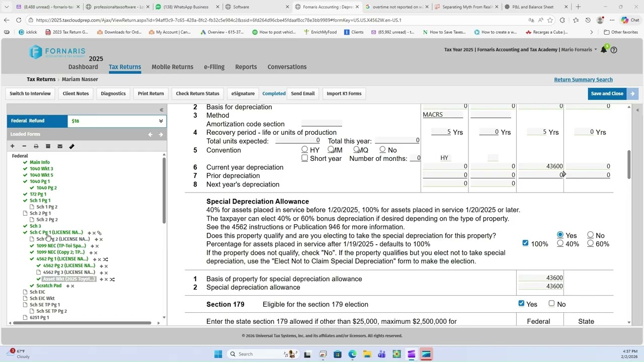Click shuffle icon beside Asset Wkt
The width and height of the screenshot is (644, 362).
coord(112,279)
